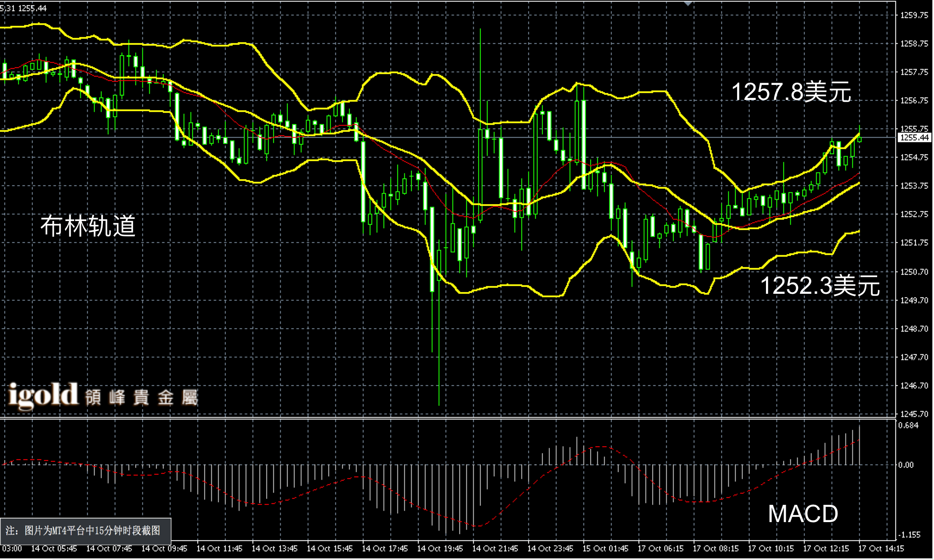Click the 14 Oct 19:45 time label

pos(440,549)
